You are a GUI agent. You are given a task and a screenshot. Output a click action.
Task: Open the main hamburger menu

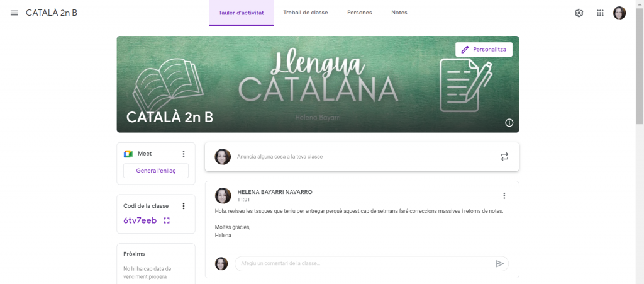pyautogui.click(x=14, y=13)
